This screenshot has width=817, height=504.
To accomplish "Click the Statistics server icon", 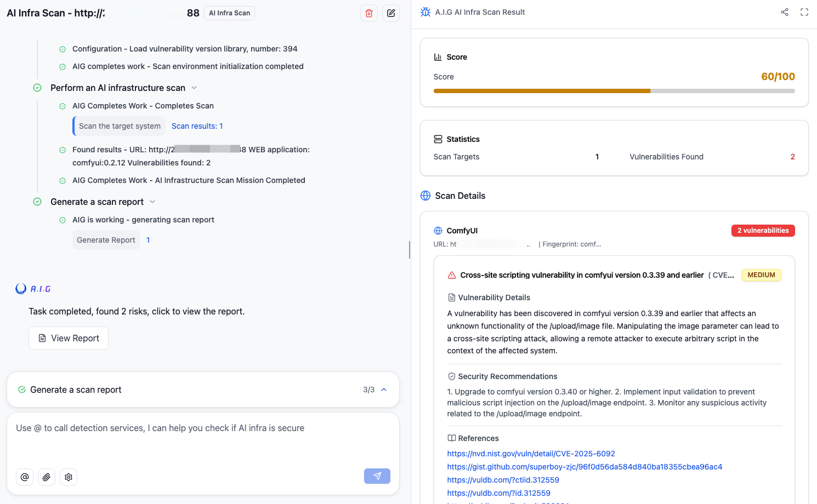I will coord(438,139).
